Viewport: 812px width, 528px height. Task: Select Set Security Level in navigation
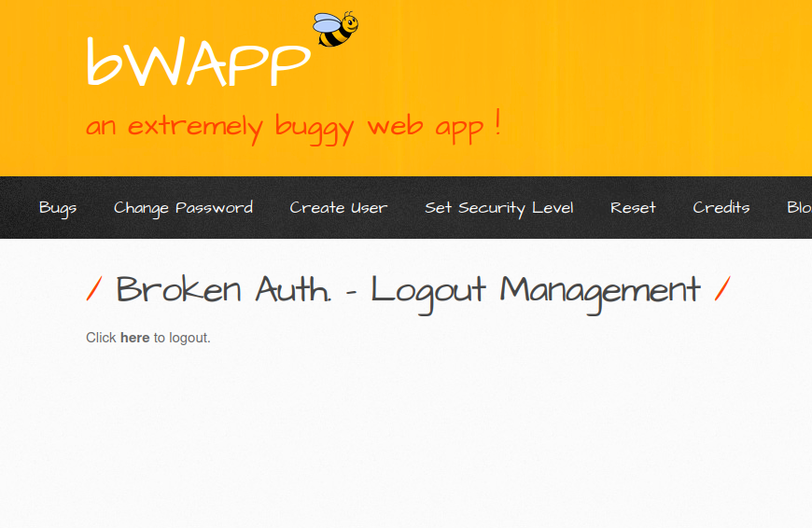click(499, 208)
